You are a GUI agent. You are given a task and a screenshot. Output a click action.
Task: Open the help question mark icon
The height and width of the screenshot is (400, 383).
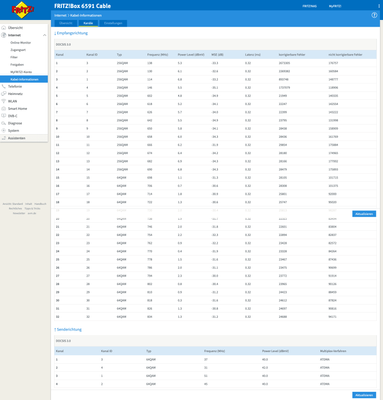pos(374,15)
